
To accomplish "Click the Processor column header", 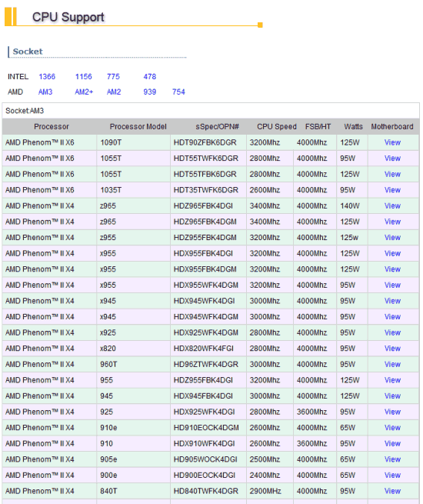I will pyautogui.click(x=52, y=127).
